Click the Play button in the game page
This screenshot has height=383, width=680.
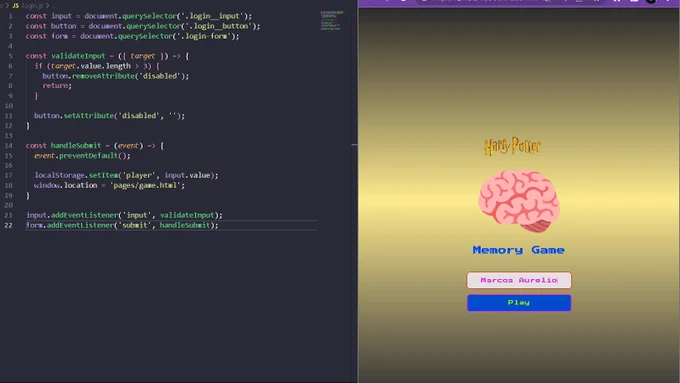(519, 303)
